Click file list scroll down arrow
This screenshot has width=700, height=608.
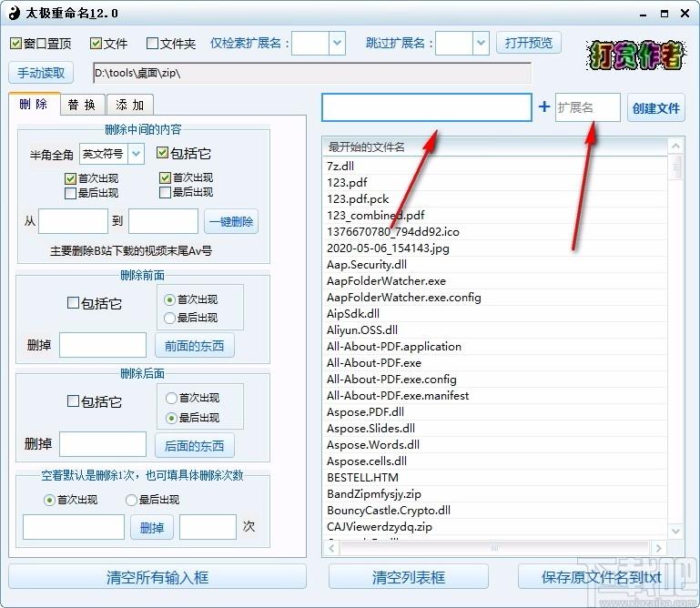(675, 531)
